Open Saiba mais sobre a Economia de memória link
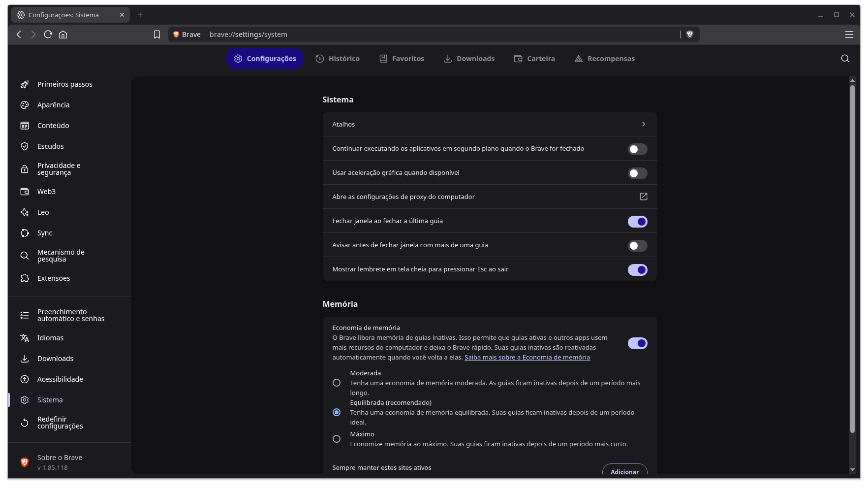 point(527,358)
